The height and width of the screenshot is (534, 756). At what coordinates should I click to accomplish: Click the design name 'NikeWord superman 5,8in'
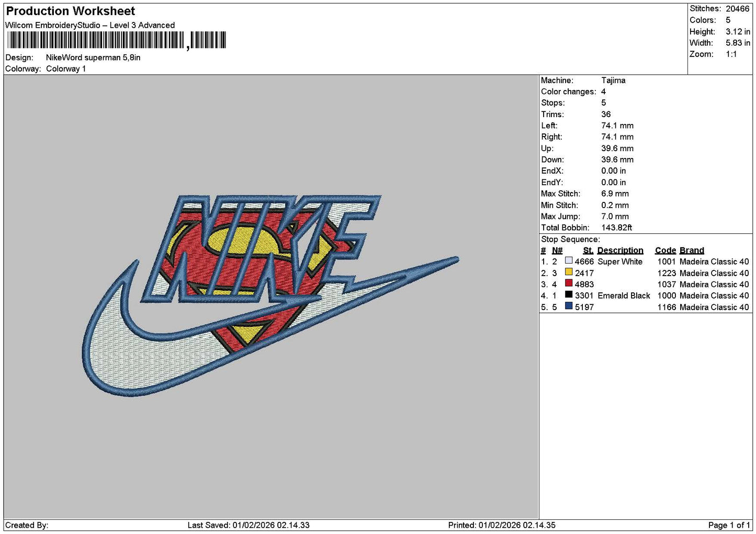coord(93,58)
